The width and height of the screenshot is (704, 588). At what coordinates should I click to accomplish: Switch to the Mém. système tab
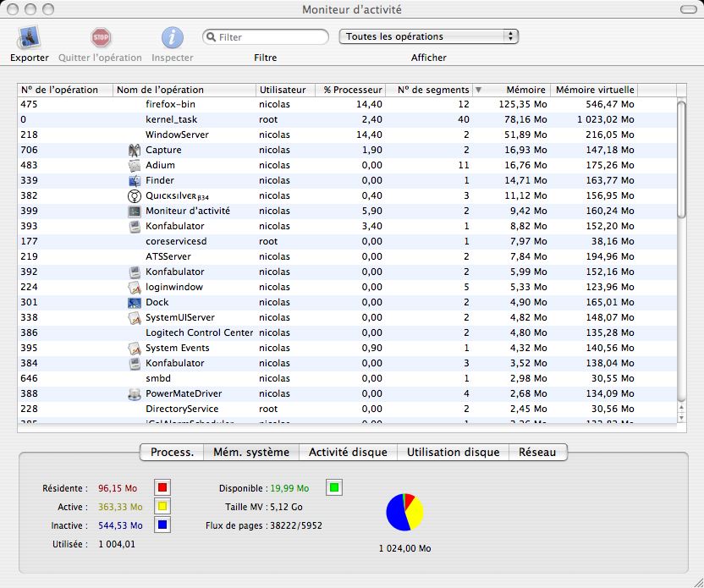251,452
